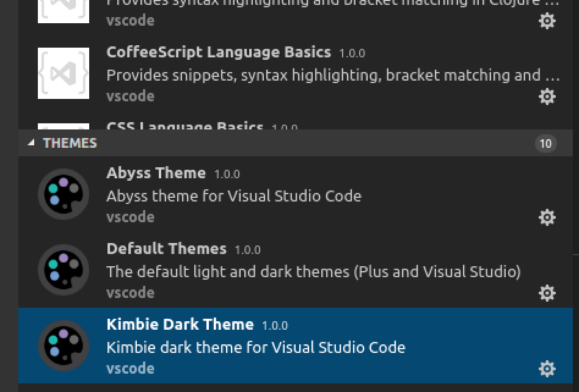Click the partially visible CSS extension logo
The width and height of the screenshot is (579, 392).
[64, 125]
